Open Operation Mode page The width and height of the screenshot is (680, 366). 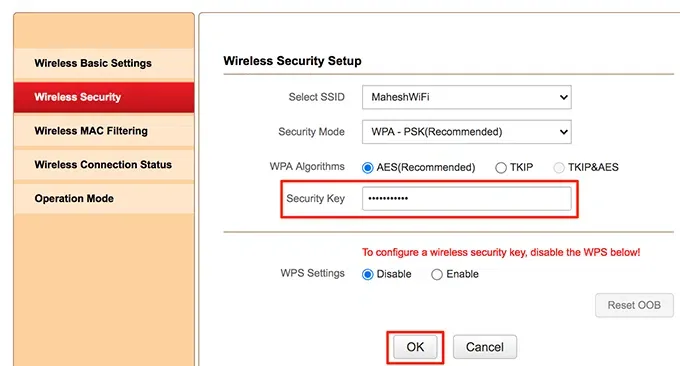104,199
